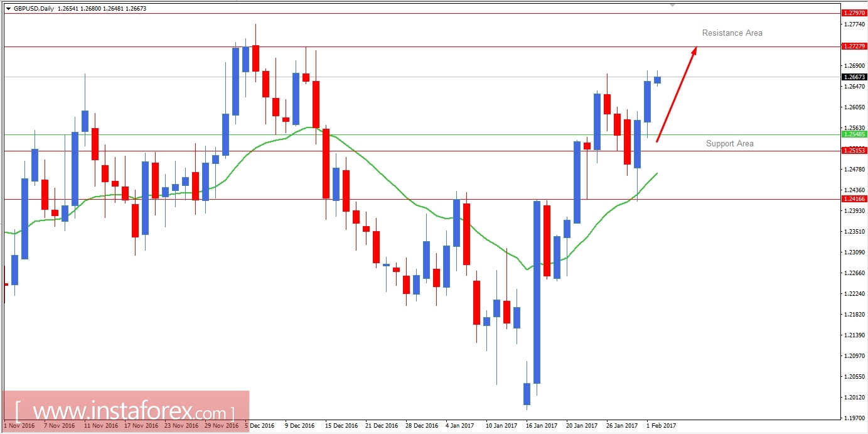868x434 pixels.
Task: Expand the GBPUSD,Daily chart dropdown triangle
Action: point(9,8)
